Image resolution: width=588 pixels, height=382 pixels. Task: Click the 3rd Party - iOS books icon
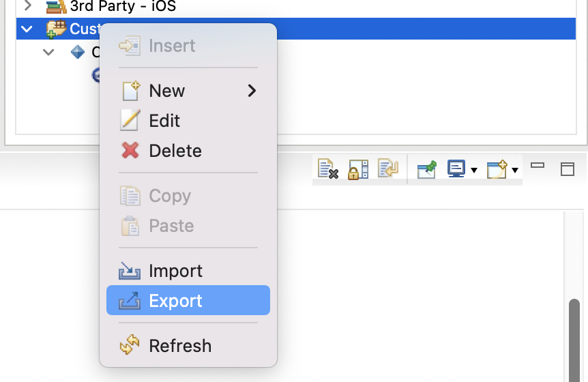tap(56, 6)
